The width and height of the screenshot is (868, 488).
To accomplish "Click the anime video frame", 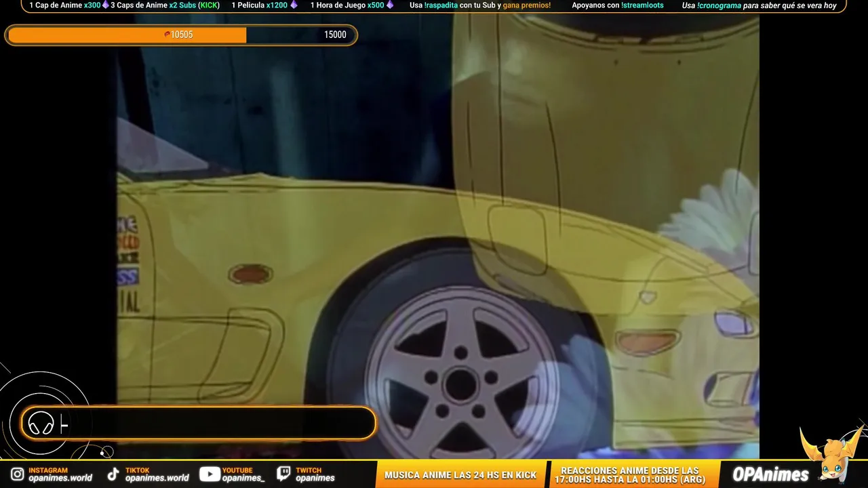I will pos(438,236).
